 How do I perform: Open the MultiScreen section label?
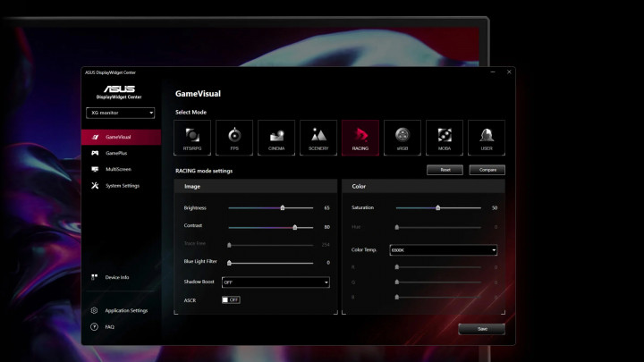pyautogui.click(x=118, y=169)
